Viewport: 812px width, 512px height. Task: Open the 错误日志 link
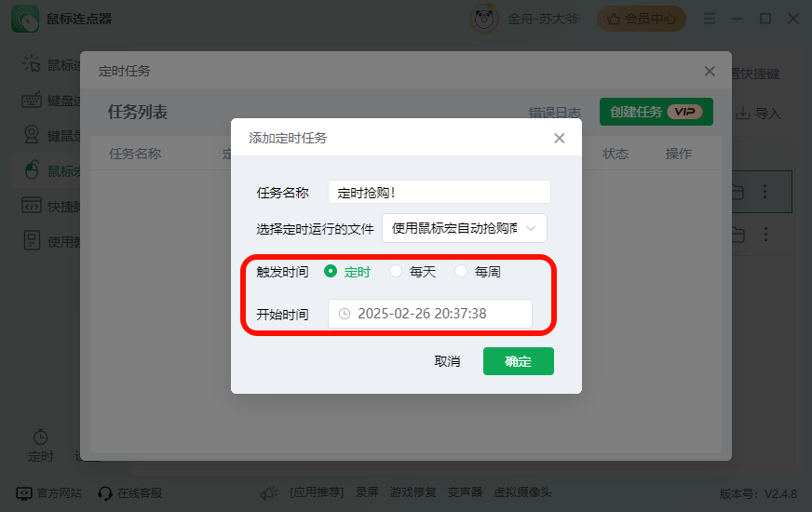click(x=555, y=113)
